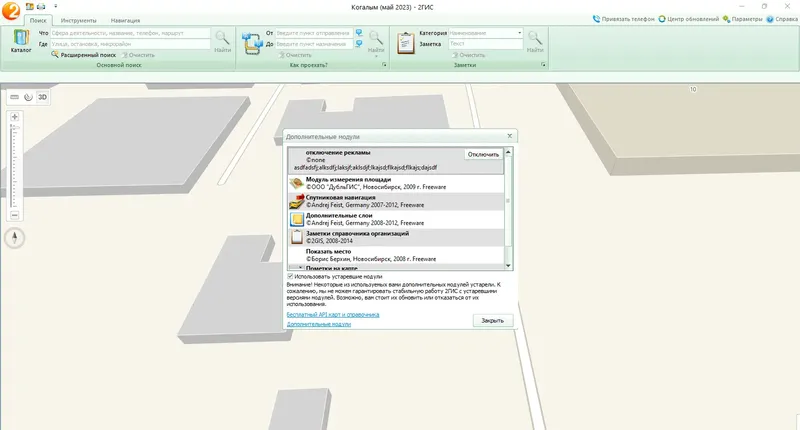Open the Дополнительные модули link
The width and height of the screenshot is (800, 430).
click(318, 324)
